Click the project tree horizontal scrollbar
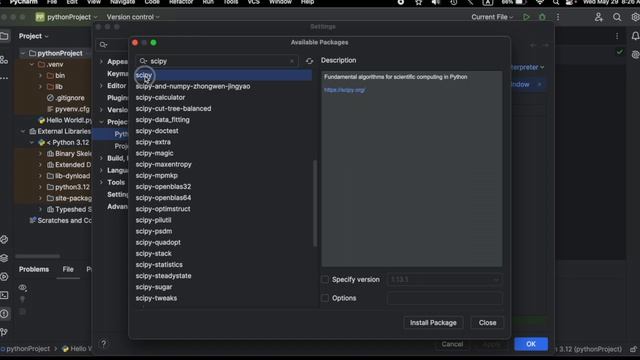 (x=38, y=256)
